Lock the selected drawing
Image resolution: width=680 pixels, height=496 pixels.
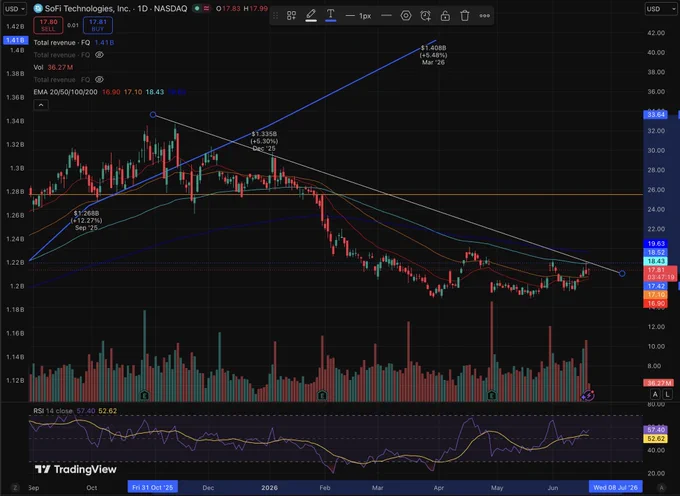pos(445,16)
